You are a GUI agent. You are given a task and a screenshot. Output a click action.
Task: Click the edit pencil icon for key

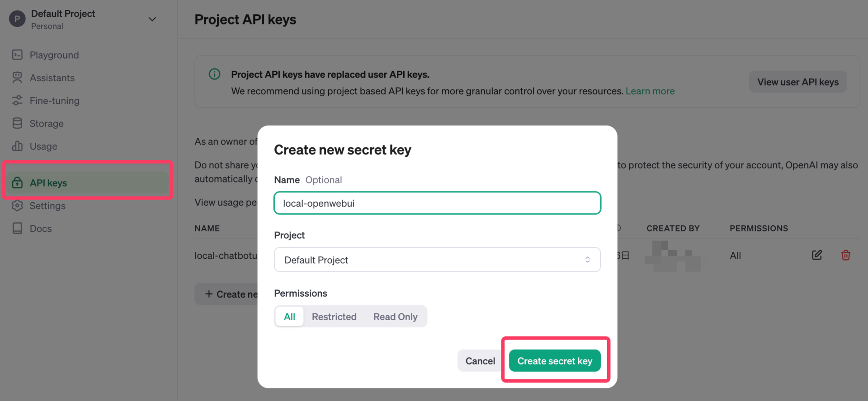point(816,255)
